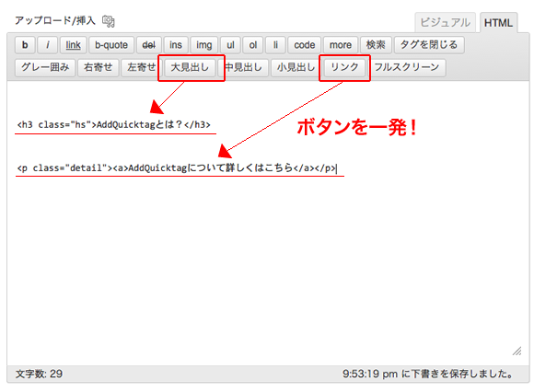Screen dimensions: 534x392
Task: Insert blockquote with b-quote button
Action: coord(111,45)
